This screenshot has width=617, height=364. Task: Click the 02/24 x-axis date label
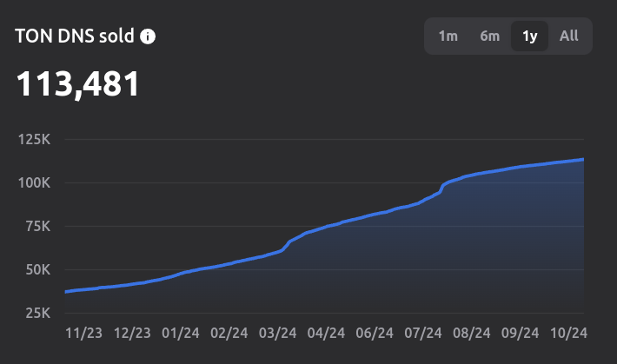229,334
